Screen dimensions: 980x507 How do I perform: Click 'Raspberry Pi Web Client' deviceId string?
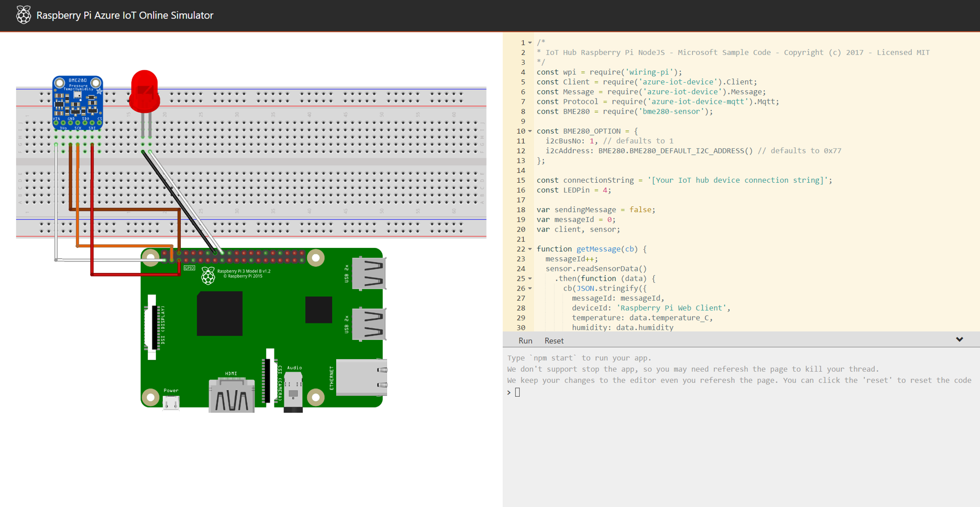(671, 308)
